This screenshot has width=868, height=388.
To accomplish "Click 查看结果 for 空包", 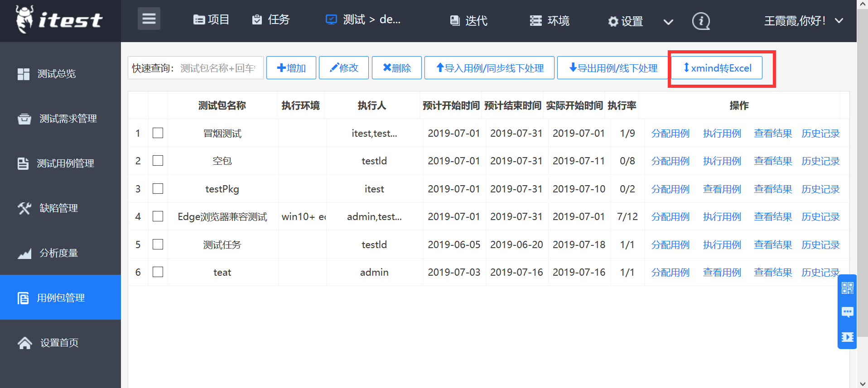I will 773,161.
